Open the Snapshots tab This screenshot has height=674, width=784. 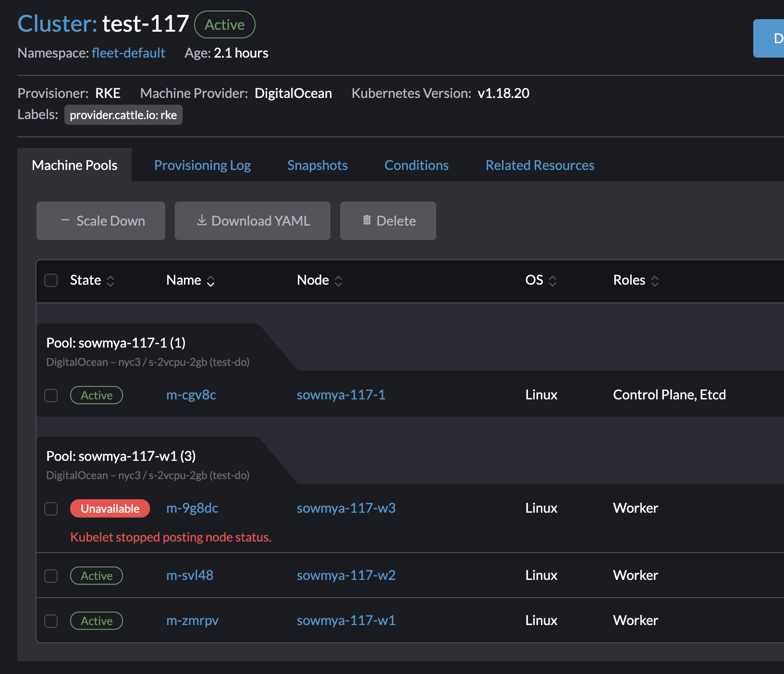coord(317,165)
